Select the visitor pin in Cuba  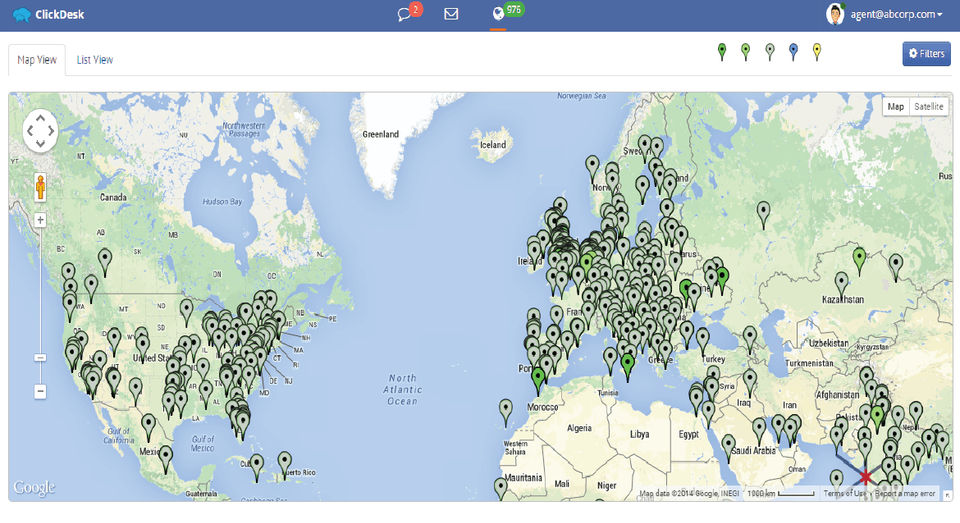257,466
